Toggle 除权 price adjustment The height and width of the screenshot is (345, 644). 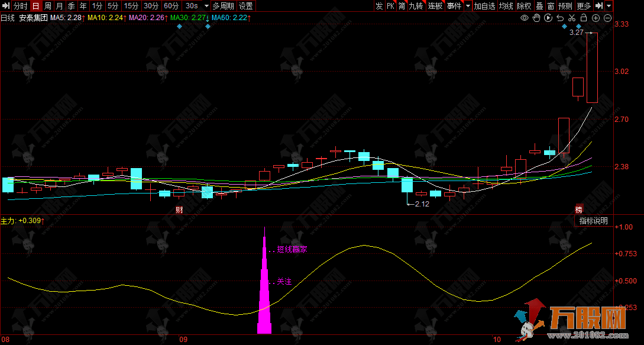click(524, 6)
